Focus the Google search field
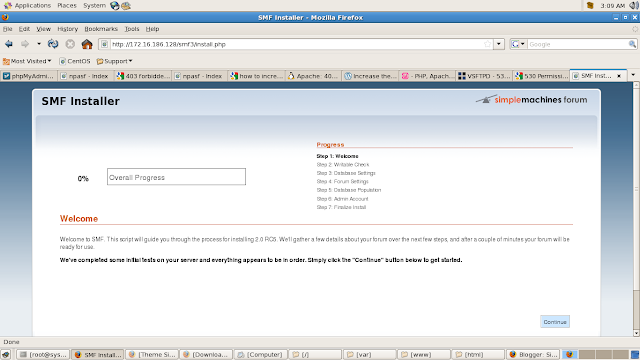The image size is (640, 360). pyautogui.click(x=578, y=44)
